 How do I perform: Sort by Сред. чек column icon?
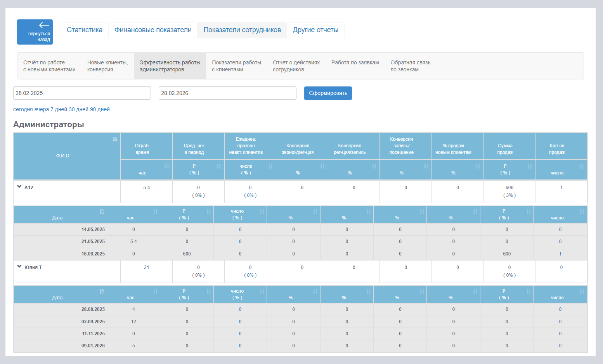[x=219, y=166]
